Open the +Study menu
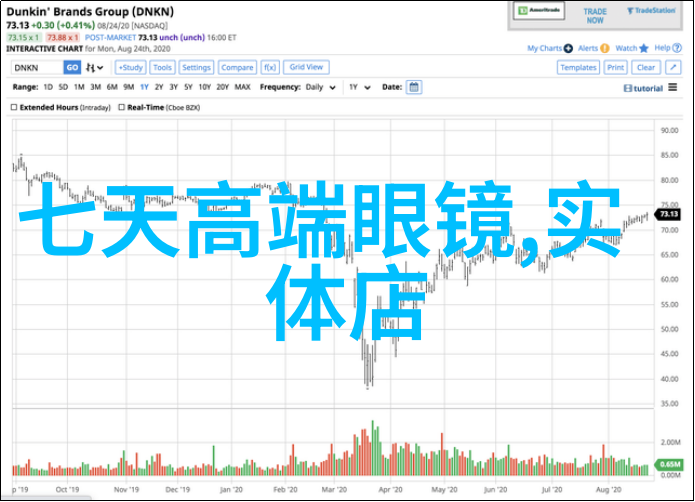The image size is (695, 502). pyautogui.click(x=131, y=67)
